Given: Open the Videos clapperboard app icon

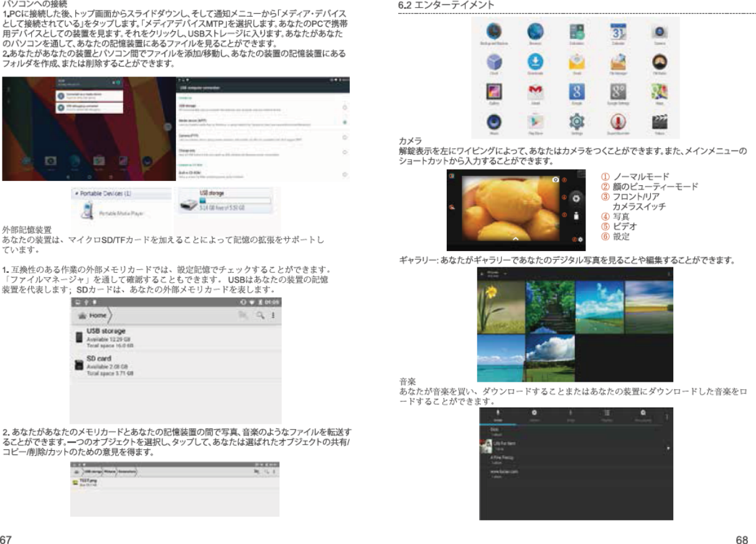Looking at the screenshot, I should 660,122.
